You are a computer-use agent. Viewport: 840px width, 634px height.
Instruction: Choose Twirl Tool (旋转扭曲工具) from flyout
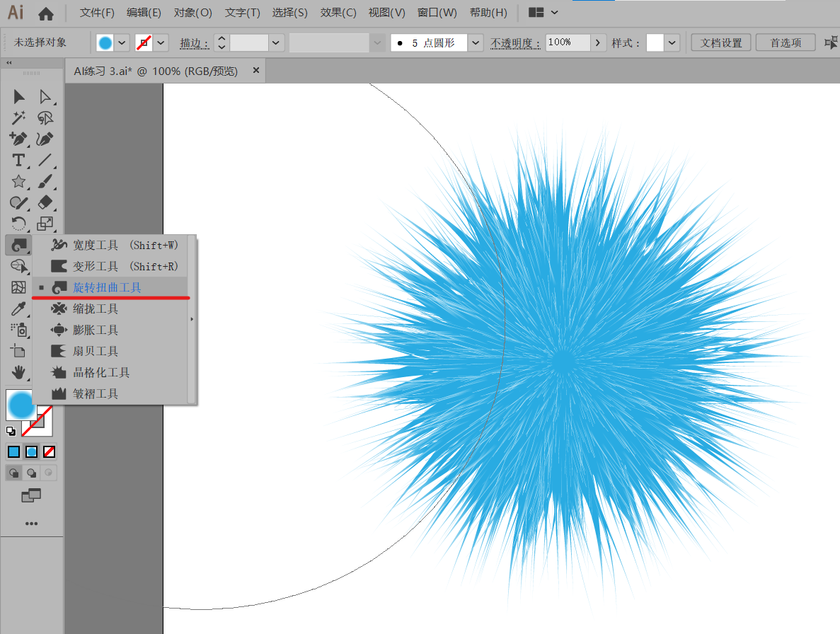tap(110, 287)
